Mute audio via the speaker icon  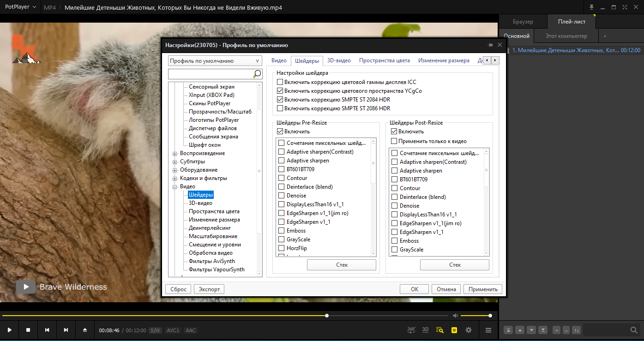click(455, 316)
